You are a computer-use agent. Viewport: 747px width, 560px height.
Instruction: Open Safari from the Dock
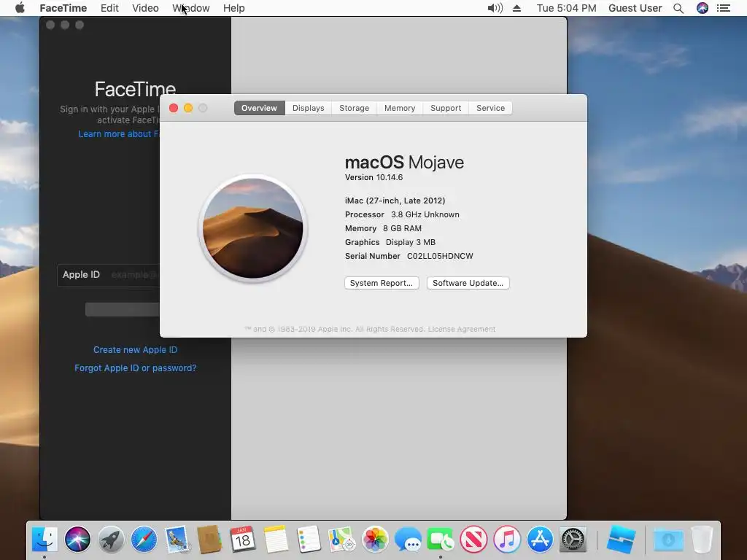click(x=144, y=540)
